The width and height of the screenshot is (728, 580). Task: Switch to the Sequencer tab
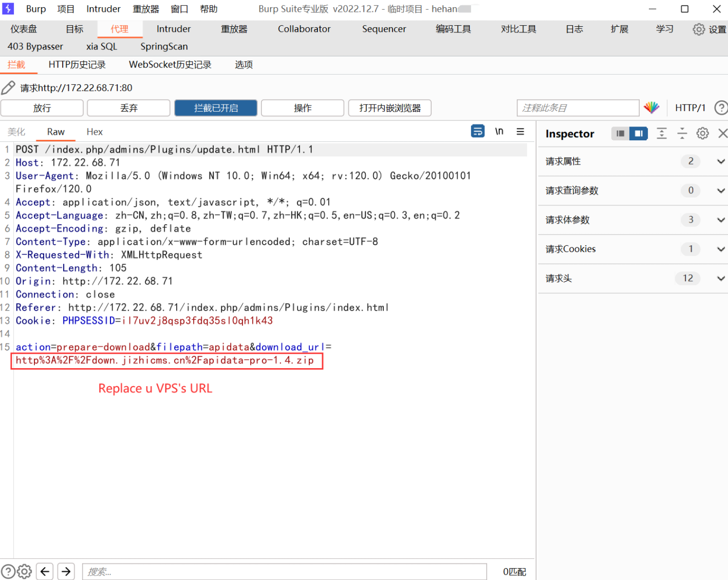[384, 29]
